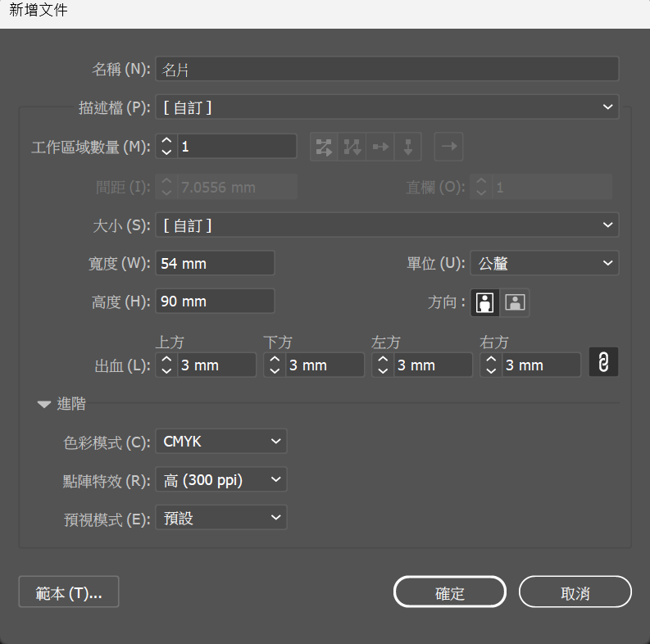Click the 確定 OK button
The image size is (650, 644).
pos(450,592)
